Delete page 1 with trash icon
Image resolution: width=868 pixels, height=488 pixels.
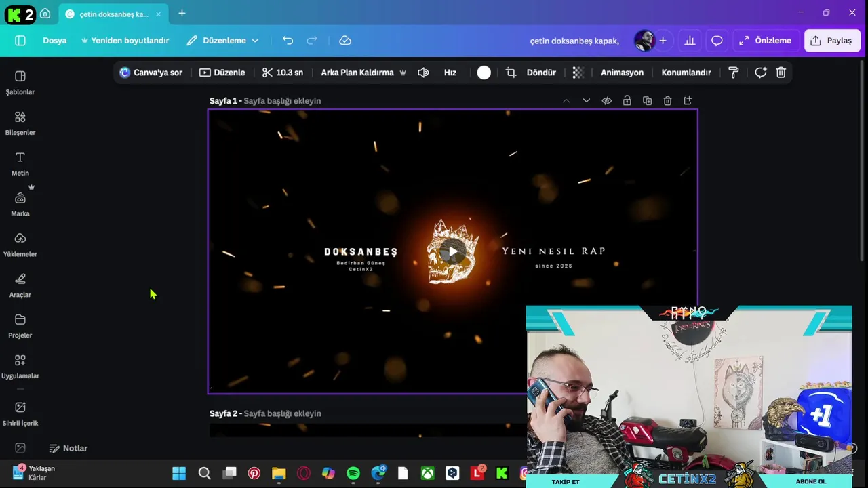click(x=668, y=101)
